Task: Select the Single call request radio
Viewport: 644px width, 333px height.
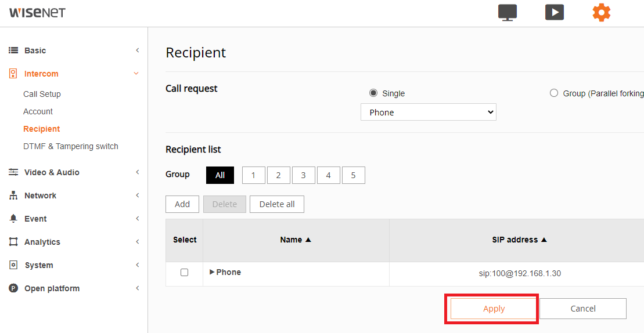Action: point(373,93)
